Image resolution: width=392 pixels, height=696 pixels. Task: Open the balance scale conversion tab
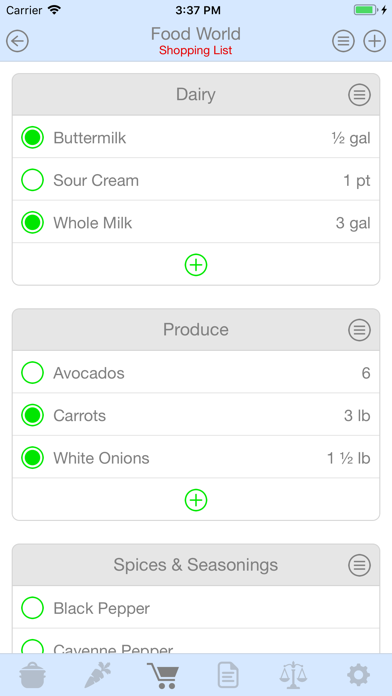tap(293, 675)
